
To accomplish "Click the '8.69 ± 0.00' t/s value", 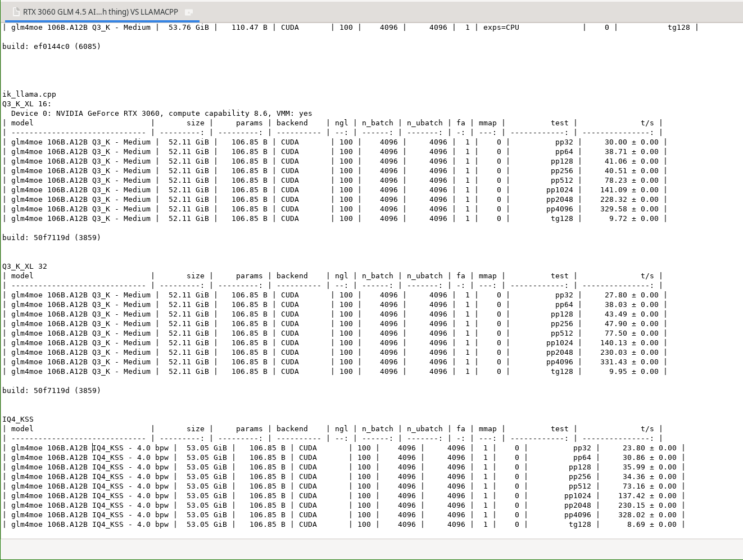I will point(652,525).
